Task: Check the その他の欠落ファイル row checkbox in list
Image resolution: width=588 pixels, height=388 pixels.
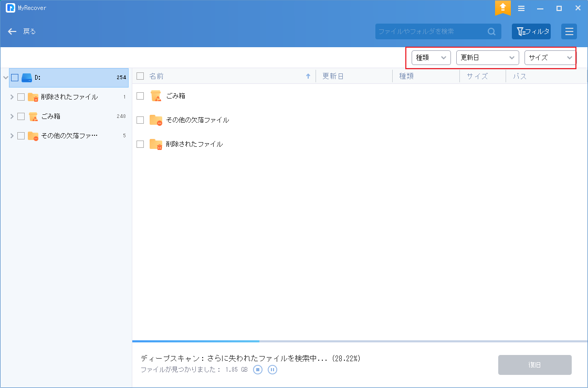Action: [x=140, y=120]
